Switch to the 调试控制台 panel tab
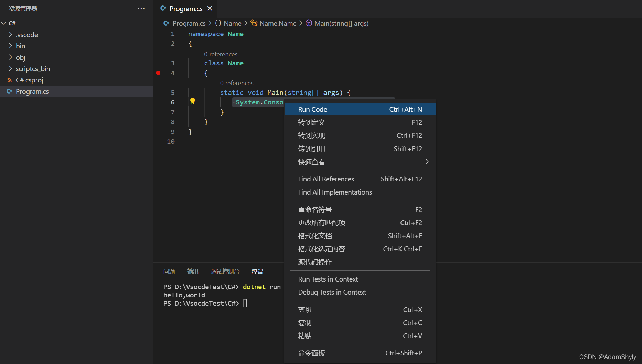This screenshot has width=642, height=364. pos(225,272)
